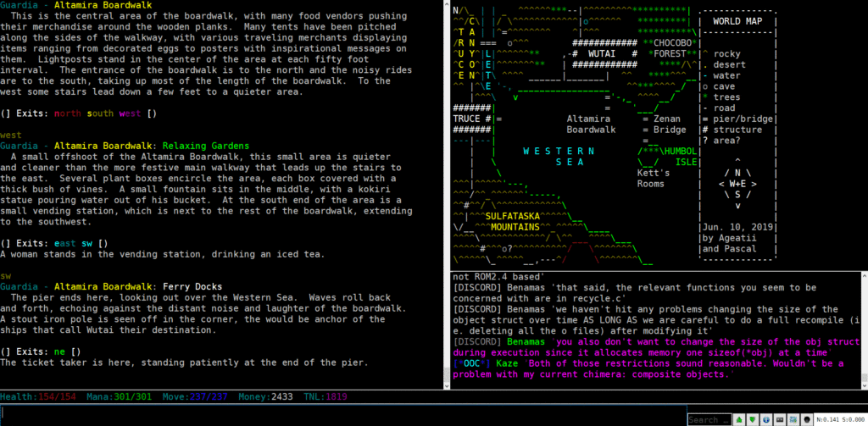
Task: Click the blue [*OOC*] channel tag
Action: click(471, 363)
